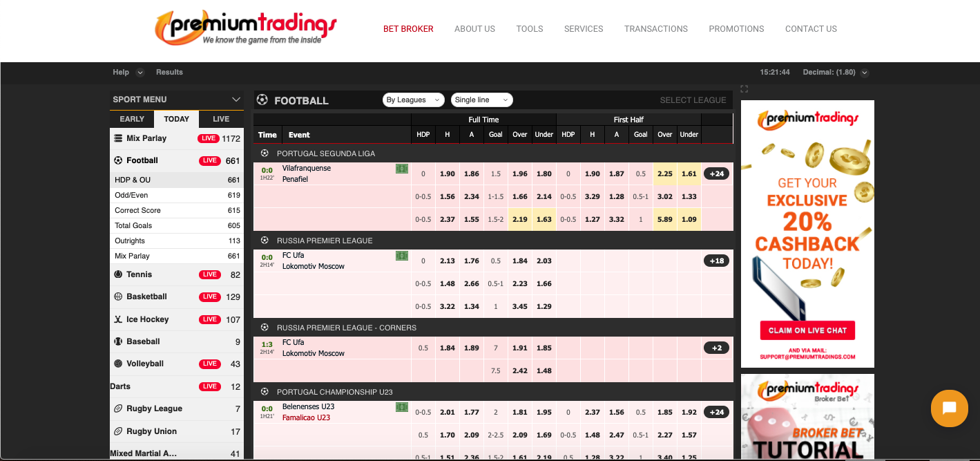980x461 pixels.
Task: Select the Odd/Even market
Action: (x=177, y=195)
